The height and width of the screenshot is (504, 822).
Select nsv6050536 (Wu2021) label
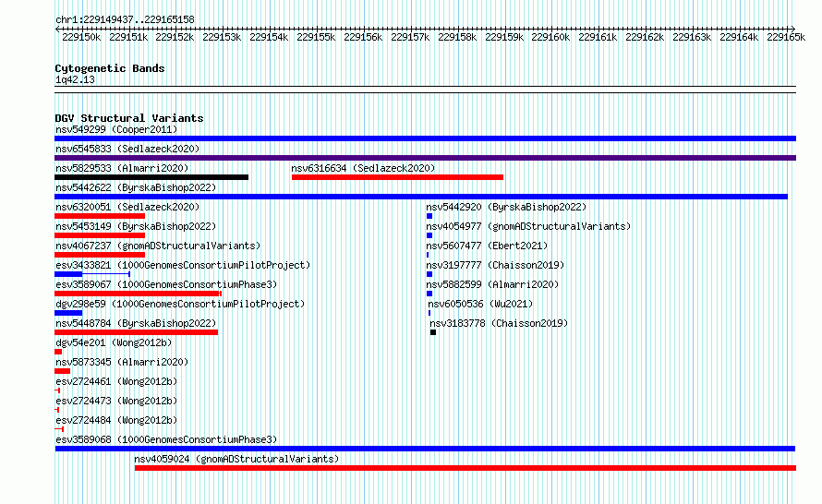[x=480, y=304]
